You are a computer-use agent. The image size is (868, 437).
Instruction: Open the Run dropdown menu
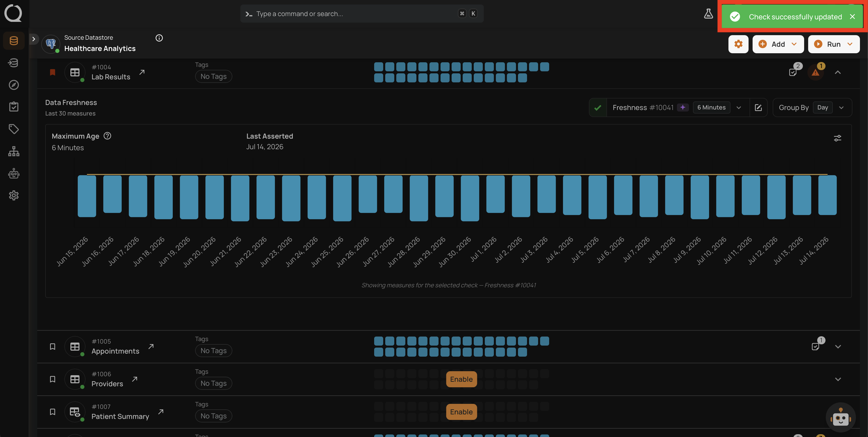point(834,44)
